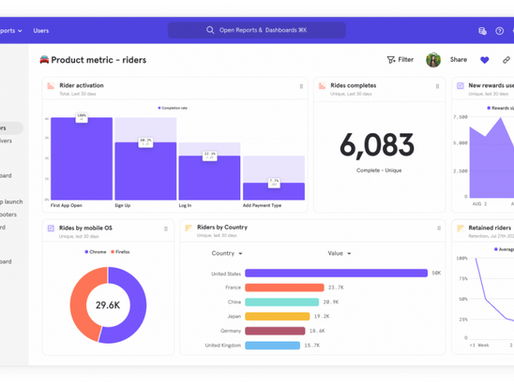
Task: Open the Rides by mobile OS title
Action: click(86, 228)
